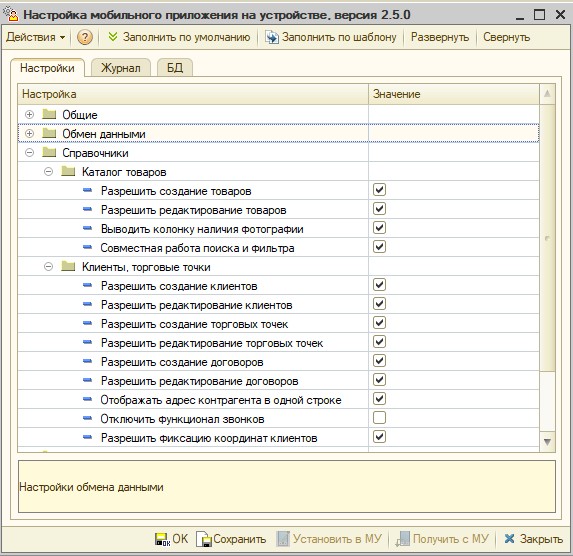Enable Отключить функционал звонков checkbox
Viewport: 573px width, 556px height.
(379, 417)
